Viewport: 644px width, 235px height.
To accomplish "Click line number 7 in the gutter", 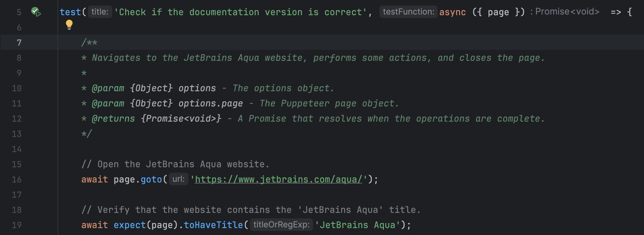I will [19, 43].
